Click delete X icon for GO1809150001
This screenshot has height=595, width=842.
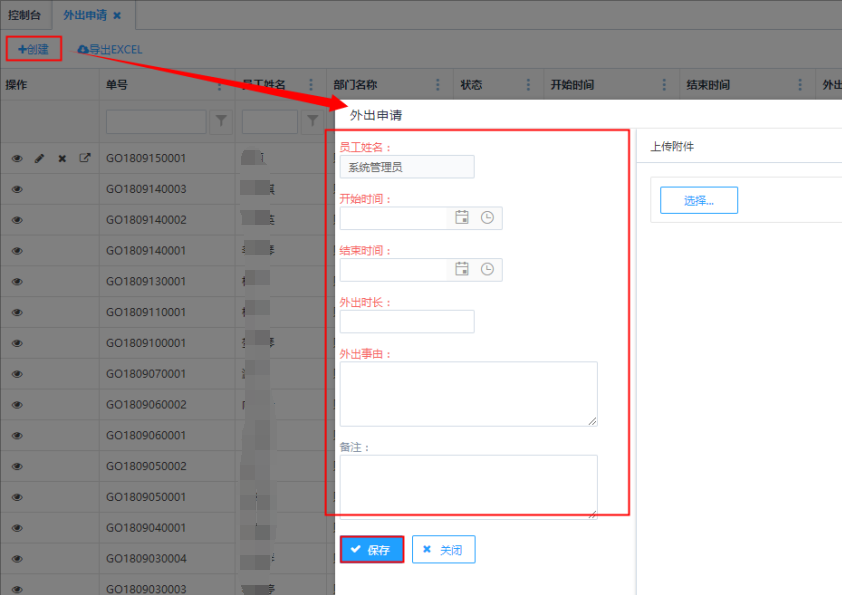click(62, 158)
